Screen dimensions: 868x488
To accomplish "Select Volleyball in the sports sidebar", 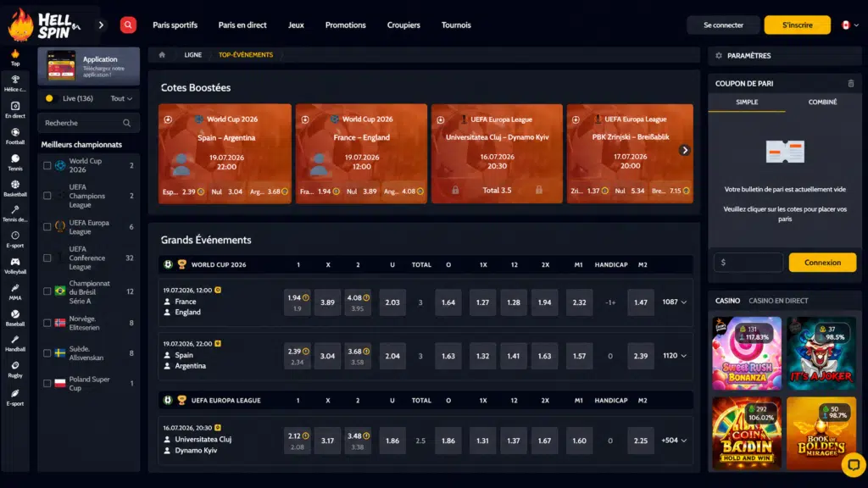I will [x=15, y=265].
